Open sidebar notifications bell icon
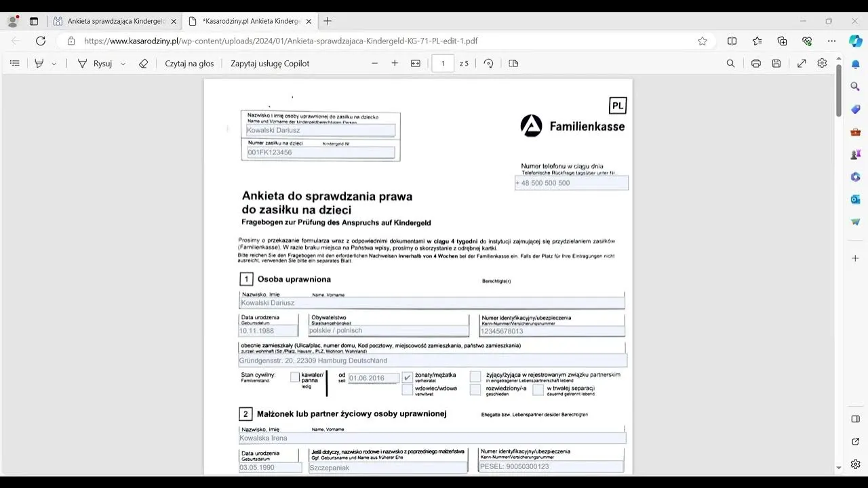Viewport: 868px width, 488px height. click(x=856, y=64)
